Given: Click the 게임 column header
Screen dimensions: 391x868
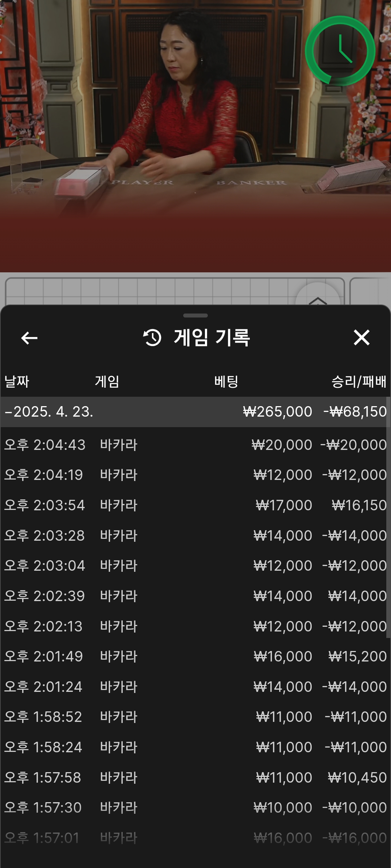Looking at the screenshot, I should click(107, 382).
